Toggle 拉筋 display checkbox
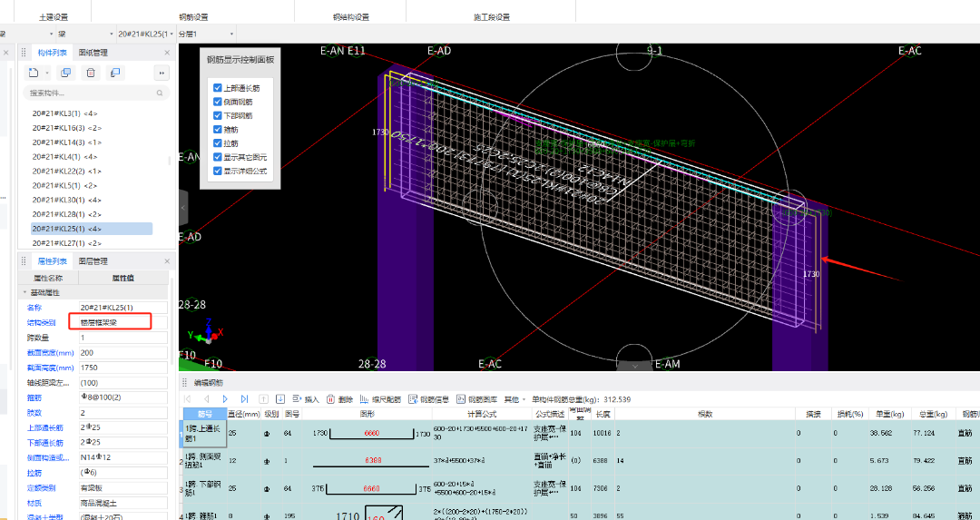This screenshot has width=980, height=520. pyautogui.click(x=218, y=143)
